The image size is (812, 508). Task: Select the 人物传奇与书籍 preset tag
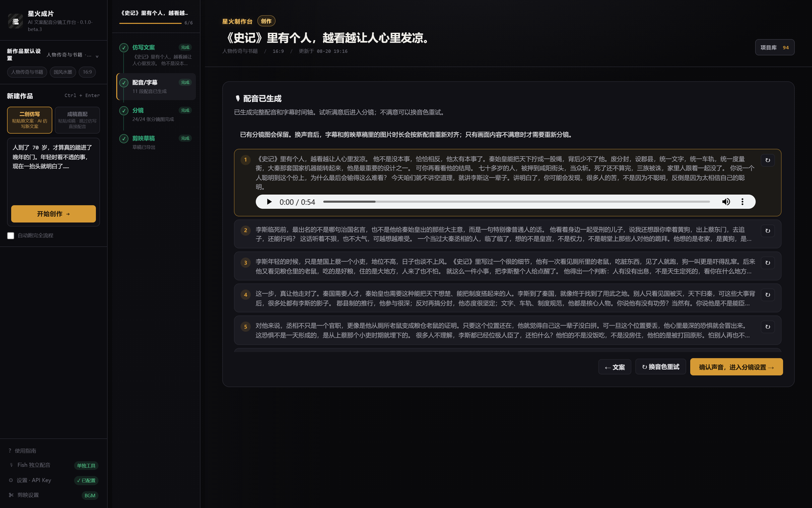pos(27,72)
